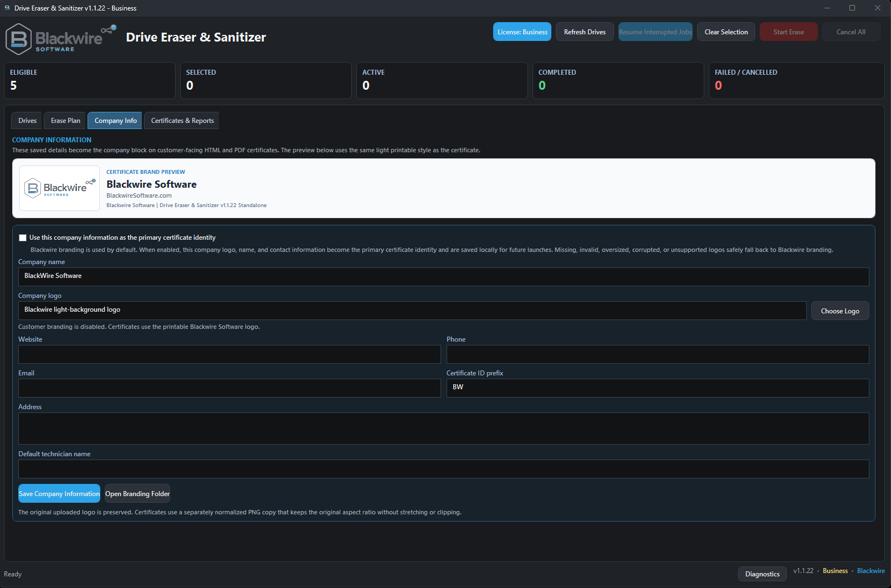Image resolution: width=891 pixels, height=588 pixels.
Task: Choose a company logo file
Action: click(840, 311)
